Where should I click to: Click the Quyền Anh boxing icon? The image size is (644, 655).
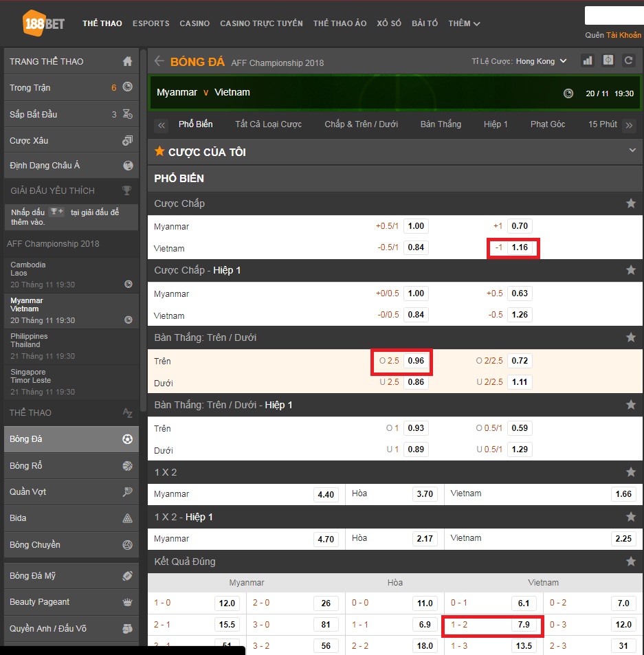pos(127,628)
